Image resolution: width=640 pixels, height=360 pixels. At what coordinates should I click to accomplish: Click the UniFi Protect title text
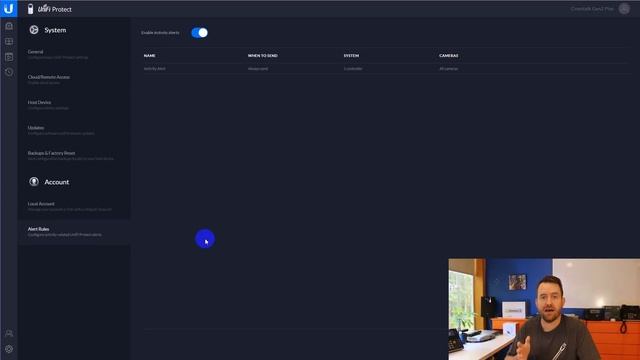pos(55,9)
